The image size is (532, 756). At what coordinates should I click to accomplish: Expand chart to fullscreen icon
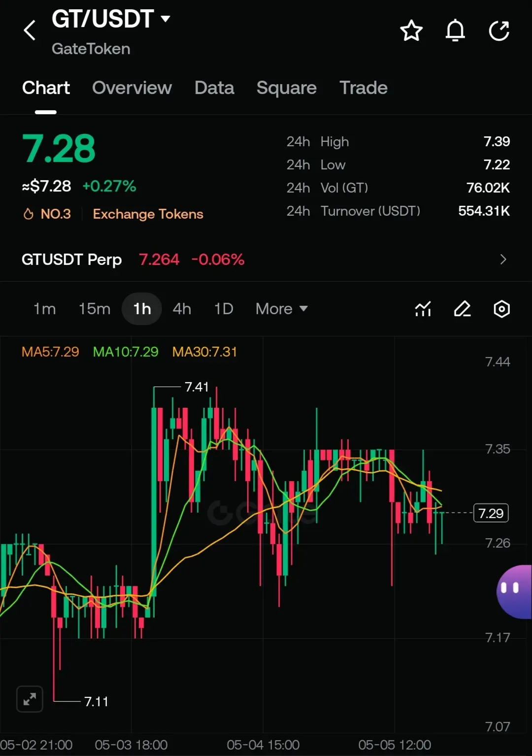click(30, 699)
